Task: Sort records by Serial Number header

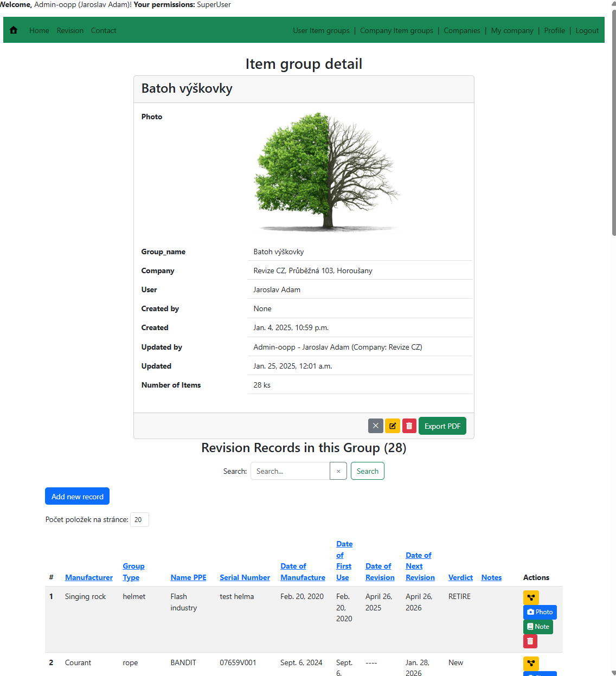Action: tap(245, 577)
